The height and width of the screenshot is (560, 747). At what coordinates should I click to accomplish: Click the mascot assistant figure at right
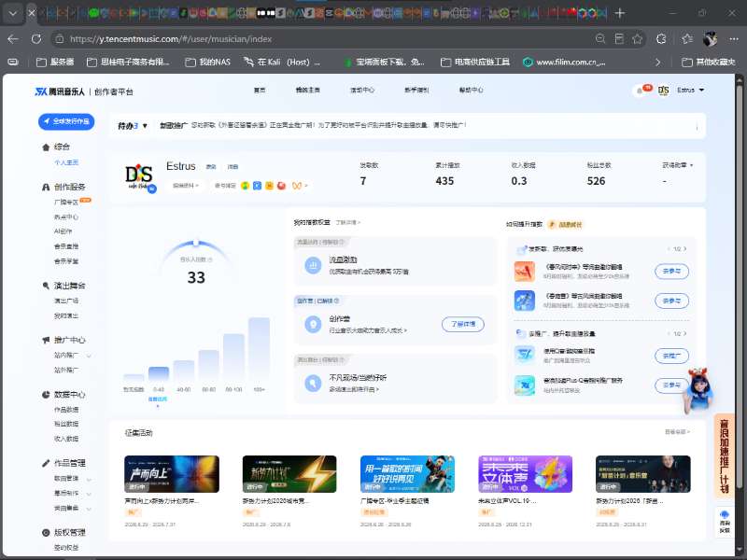pos(698,390)
